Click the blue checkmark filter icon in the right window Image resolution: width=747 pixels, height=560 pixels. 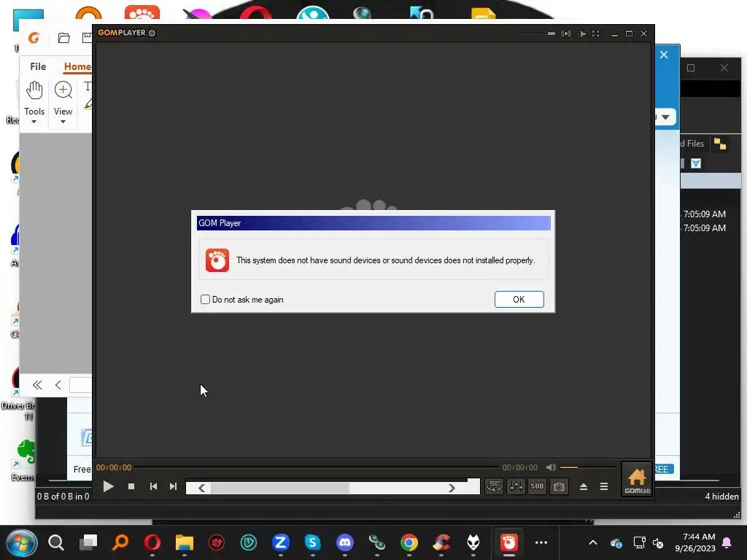coord(696,163)
